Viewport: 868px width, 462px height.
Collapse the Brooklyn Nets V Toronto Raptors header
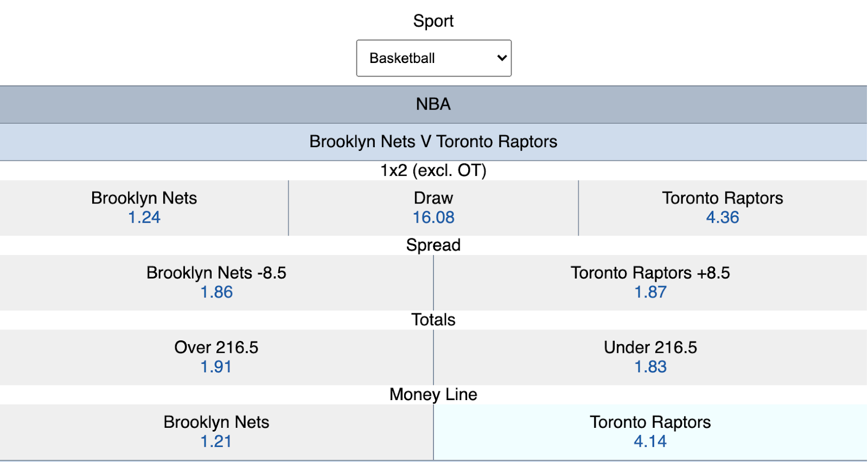[433, 142]
